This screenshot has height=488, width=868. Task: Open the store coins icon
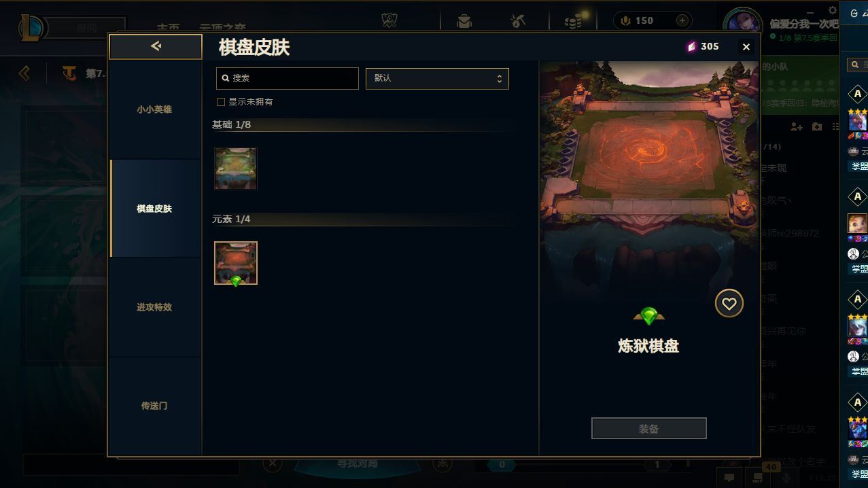(x=573, y=21)
